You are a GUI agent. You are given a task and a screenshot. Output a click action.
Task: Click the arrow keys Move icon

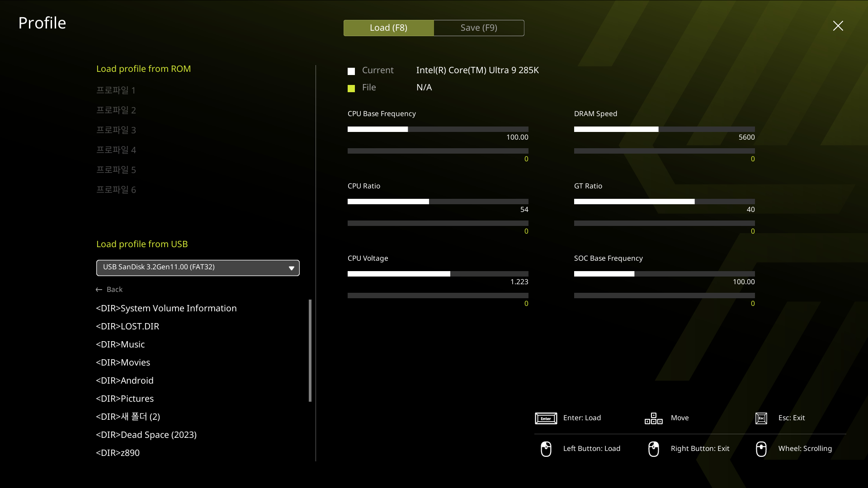[653, 418]
